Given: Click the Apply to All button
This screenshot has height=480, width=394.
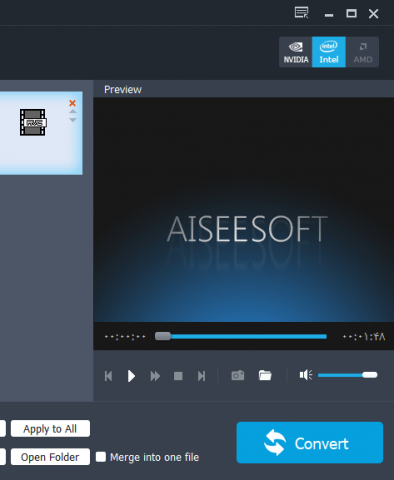Looking at the screenshot, I should [50, 429].
